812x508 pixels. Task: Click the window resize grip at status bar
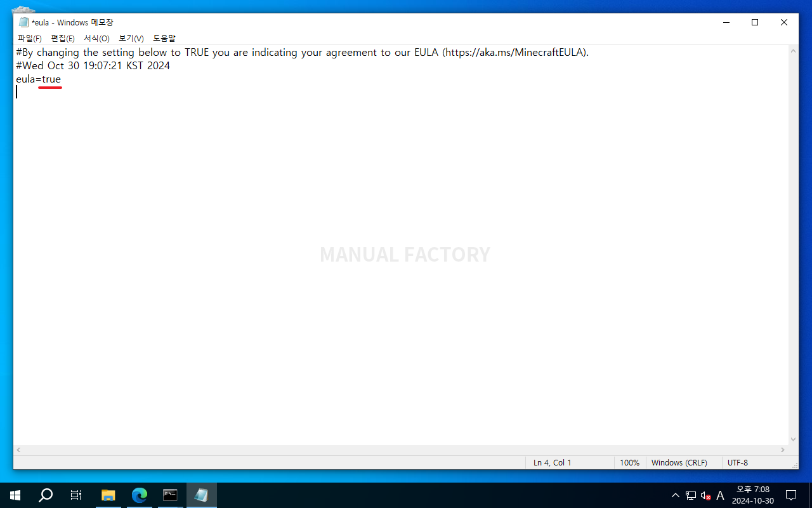click(794, 464)
